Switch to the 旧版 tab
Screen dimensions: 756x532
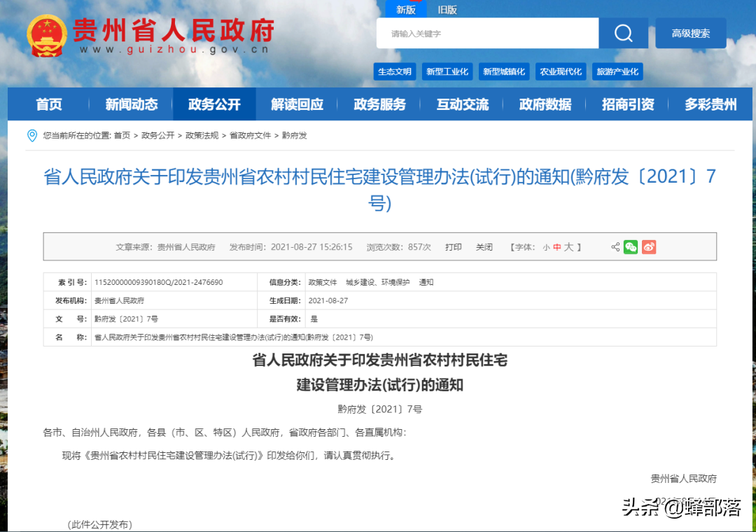tap(446, 9)
